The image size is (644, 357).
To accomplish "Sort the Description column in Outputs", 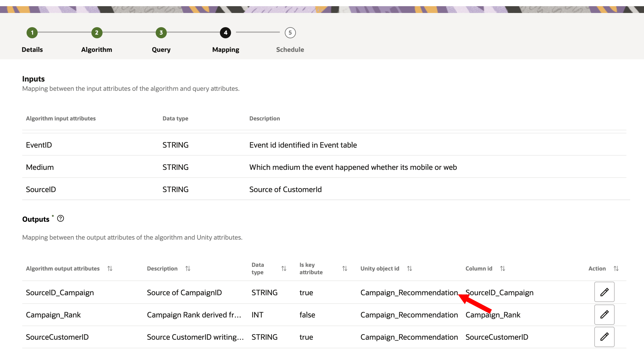I will 188,269.
